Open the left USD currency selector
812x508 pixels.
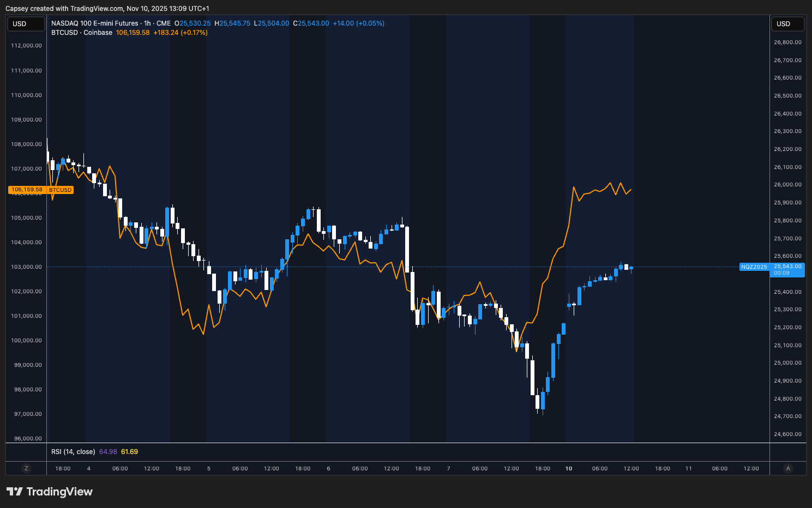point(26,23)
